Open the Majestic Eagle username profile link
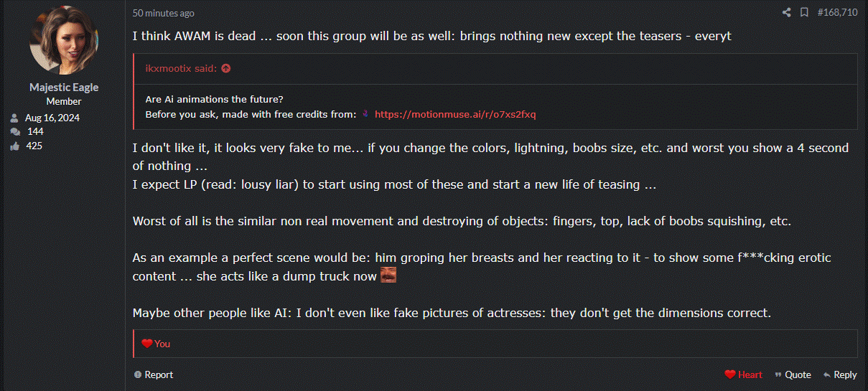 pyautogui.click(x=64, y=87)
